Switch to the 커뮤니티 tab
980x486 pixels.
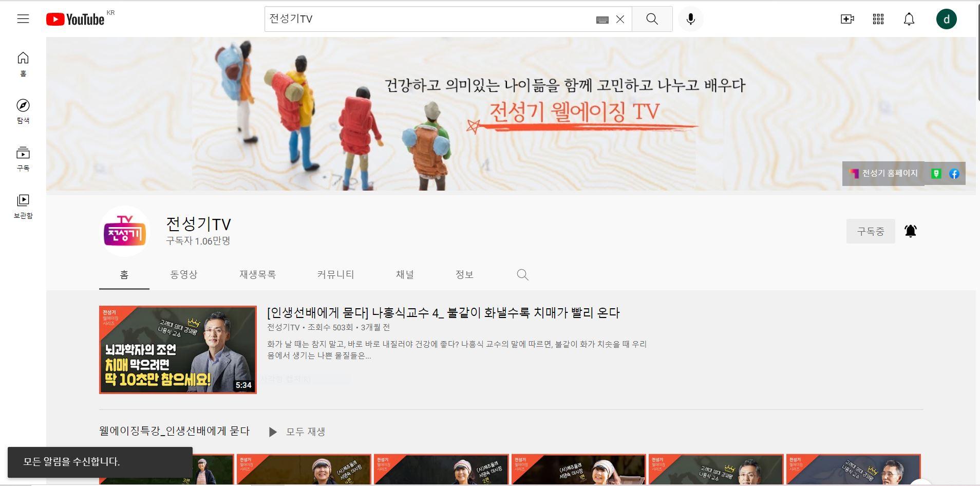(x=336, y=275)
